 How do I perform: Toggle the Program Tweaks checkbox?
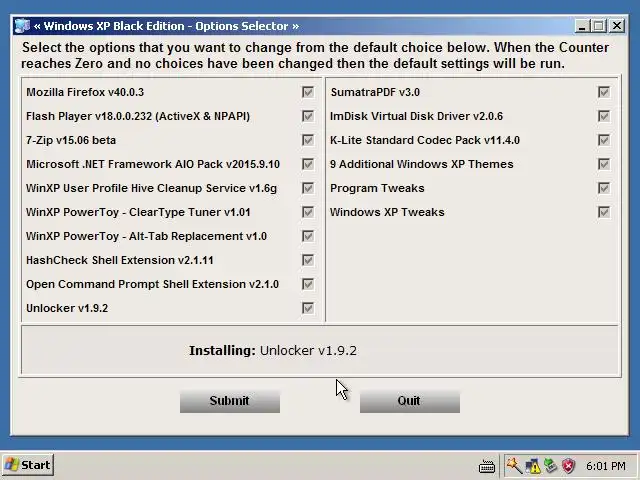(604, 188)
